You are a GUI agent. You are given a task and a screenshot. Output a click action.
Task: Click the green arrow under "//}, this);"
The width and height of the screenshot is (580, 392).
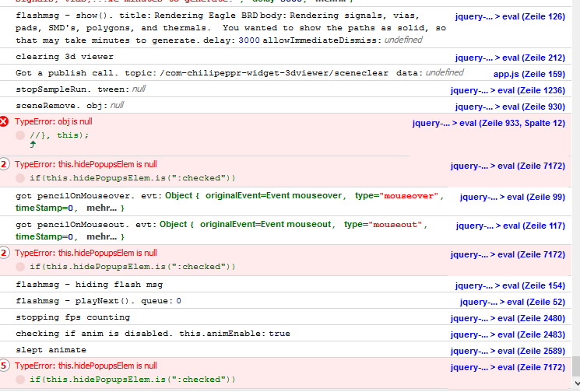click(x=32, y=144)
